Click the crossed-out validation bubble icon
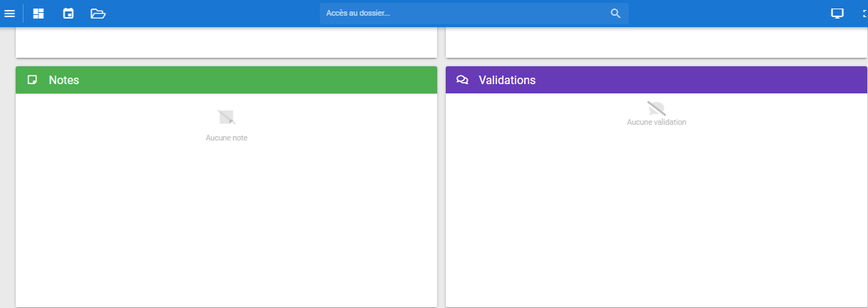This screenshot has width=868, height=308. (656, 108)
